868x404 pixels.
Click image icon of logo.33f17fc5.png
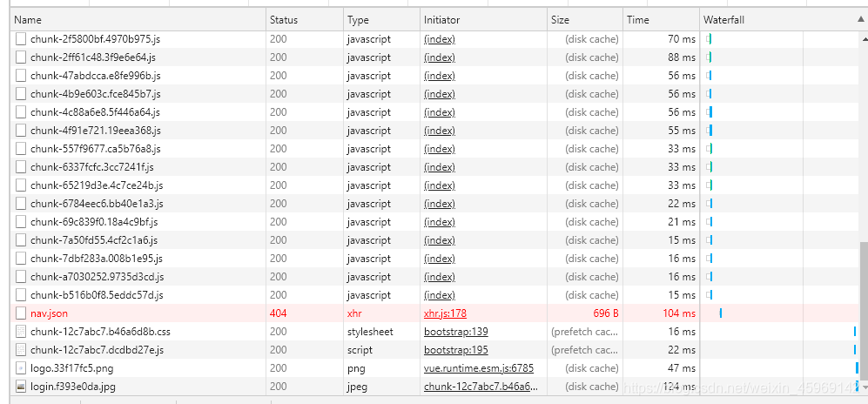[21, 368]
